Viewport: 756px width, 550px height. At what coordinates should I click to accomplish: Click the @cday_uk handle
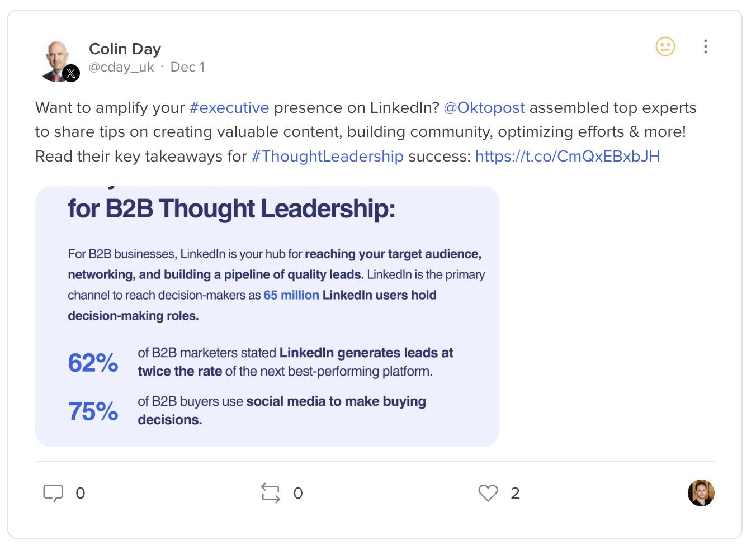[121, 68]
